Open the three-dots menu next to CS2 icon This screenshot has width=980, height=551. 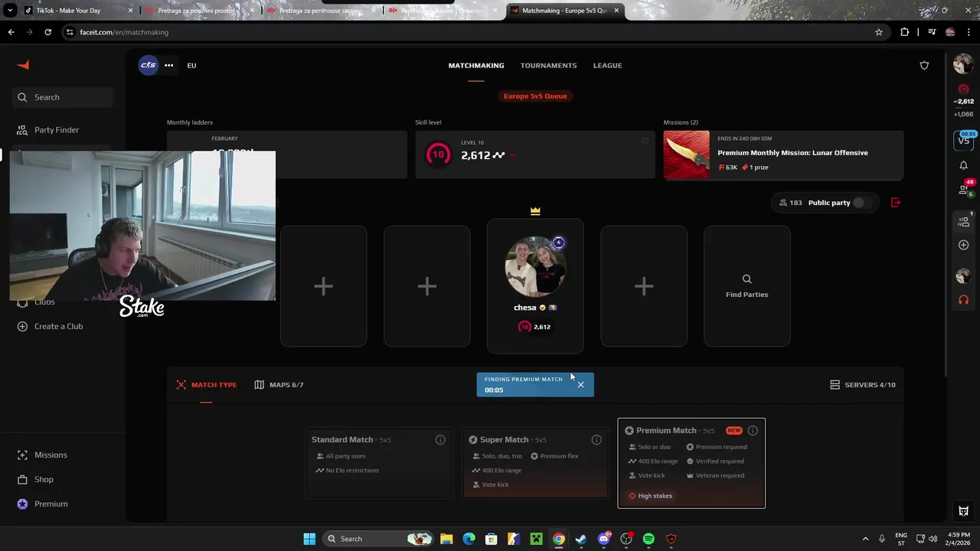168,65
